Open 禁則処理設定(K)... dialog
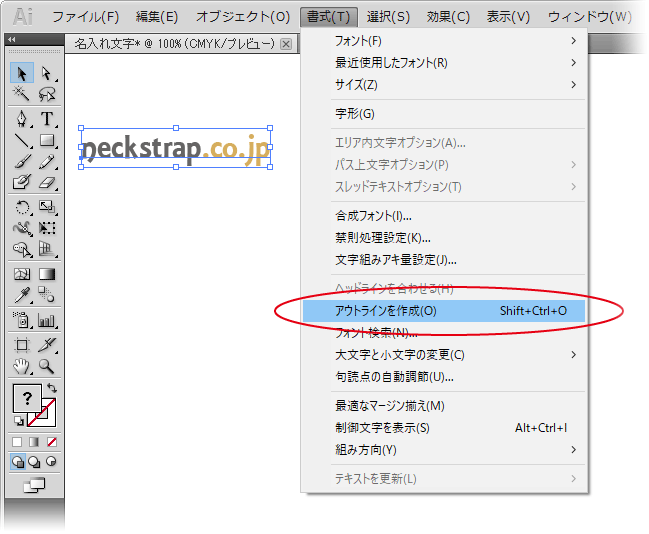 pyautogui.click(x=443, y=238)
